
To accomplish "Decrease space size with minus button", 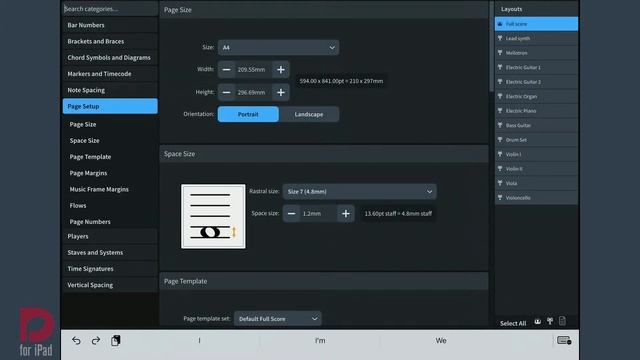I will pyautogui.click(x=291, y=213).
